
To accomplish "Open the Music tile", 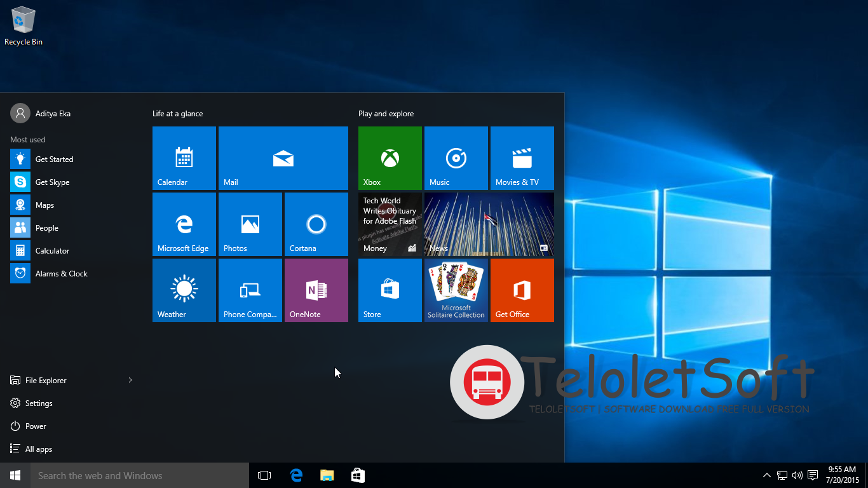I will coord(456,158).
